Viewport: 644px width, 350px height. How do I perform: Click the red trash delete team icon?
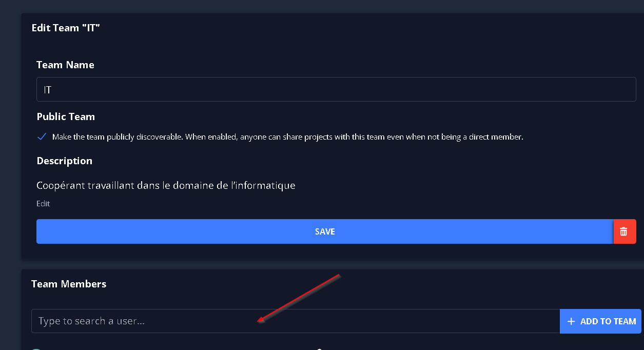624,231
